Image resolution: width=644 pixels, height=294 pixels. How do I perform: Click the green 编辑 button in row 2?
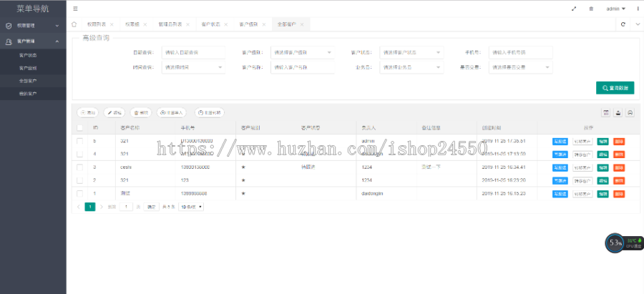pyautogui.click(x=602, y=181)
